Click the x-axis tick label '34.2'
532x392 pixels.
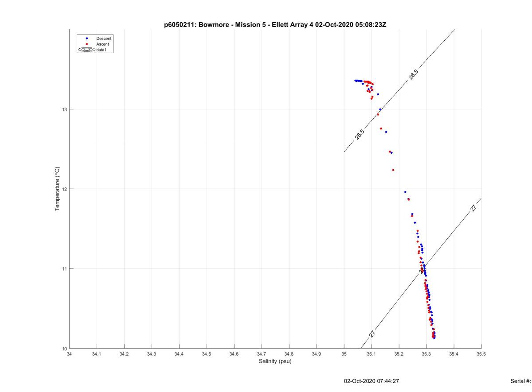pos(124,354)
